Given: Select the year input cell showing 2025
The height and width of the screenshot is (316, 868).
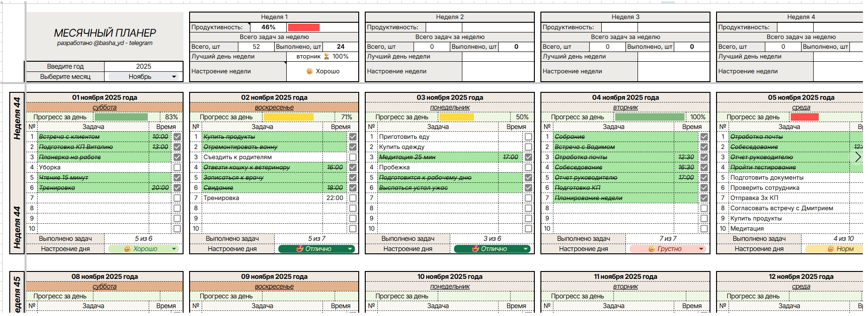Looking at the screenshot, I should [144, 66].
